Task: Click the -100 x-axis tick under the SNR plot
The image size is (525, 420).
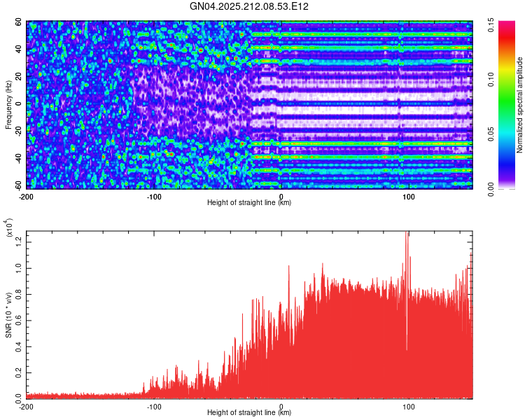Action: tap(154, 407)
